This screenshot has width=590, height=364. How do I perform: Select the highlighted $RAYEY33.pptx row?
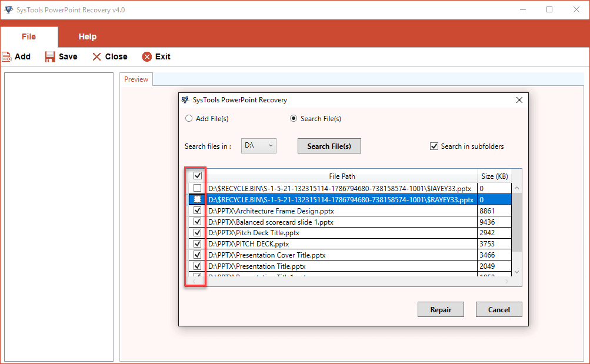point(342,200)
